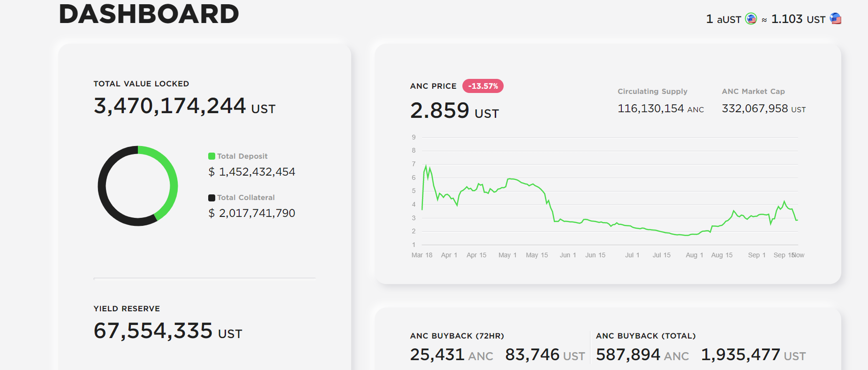
Task: Click the Sep 1 chart axis label
Action: coord(757,255)
